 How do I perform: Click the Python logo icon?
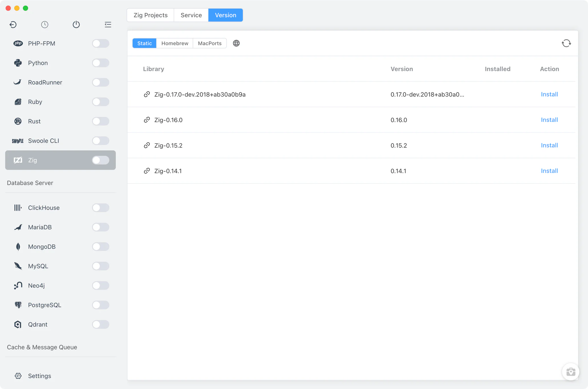pos(18,63)
